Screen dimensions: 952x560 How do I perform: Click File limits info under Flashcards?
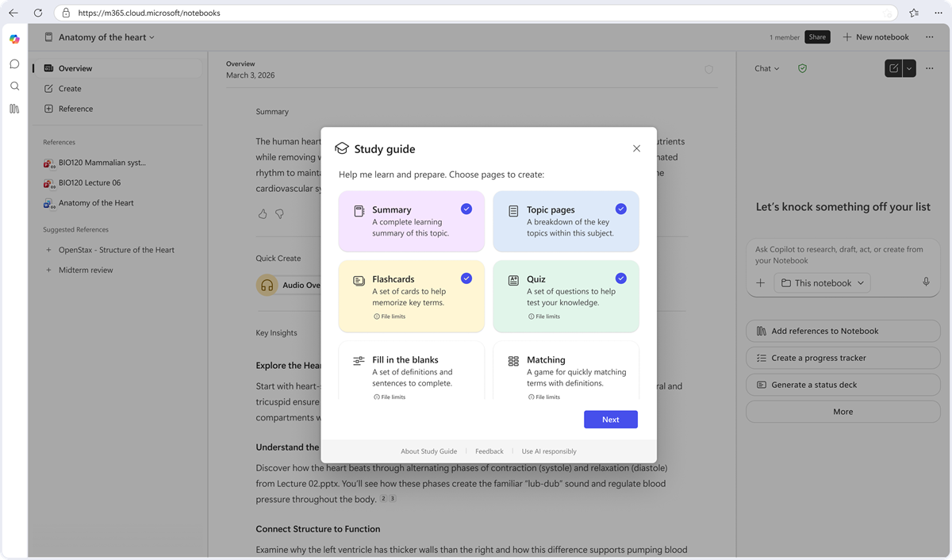tap(390, 316)
